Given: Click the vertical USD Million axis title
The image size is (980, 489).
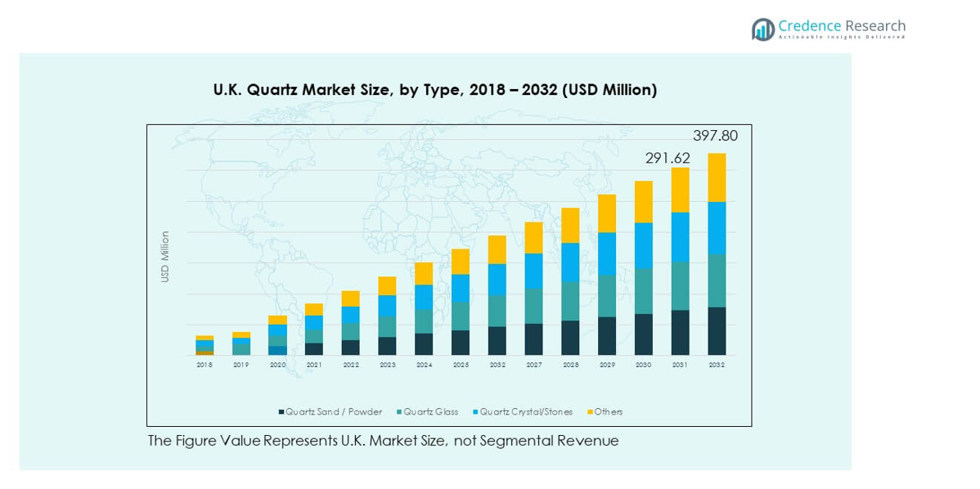Looking at the screenshot, I should [x=165, y=257].
